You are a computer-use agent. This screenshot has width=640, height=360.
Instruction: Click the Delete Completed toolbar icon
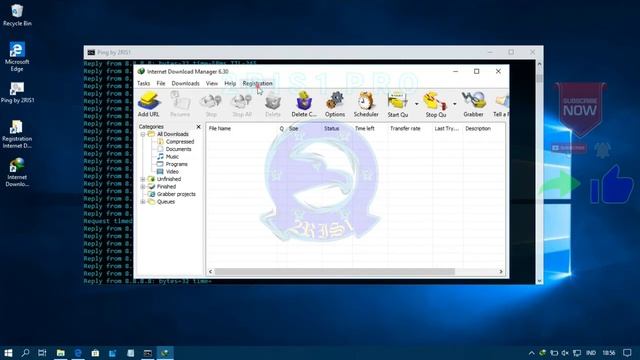[x=304, y=104]
